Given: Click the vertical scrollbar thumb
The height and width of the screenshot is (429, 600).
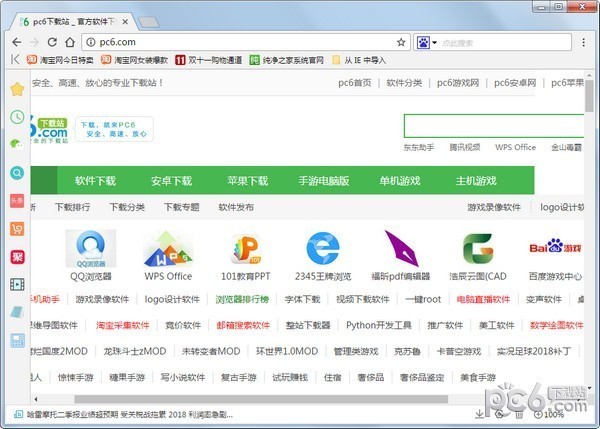Looking at the screenshot, I should click(x=589, y=96).
